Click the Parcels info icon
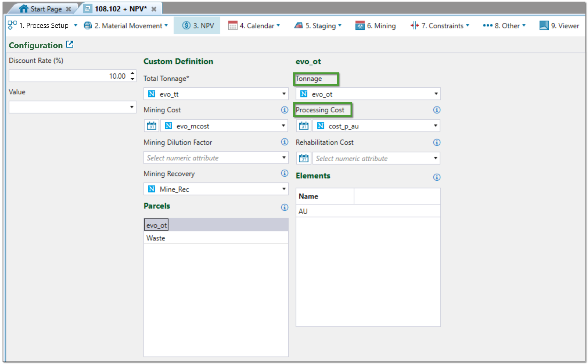The width and height of the screenshot is (588, 364). [284, 207]
